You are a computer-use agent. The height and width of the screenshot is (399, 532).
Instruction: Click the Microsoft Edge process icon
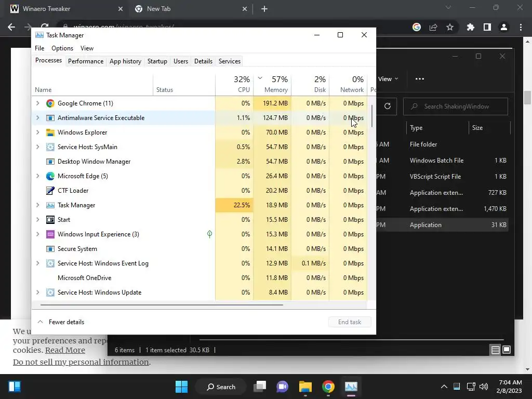(50, 176)
